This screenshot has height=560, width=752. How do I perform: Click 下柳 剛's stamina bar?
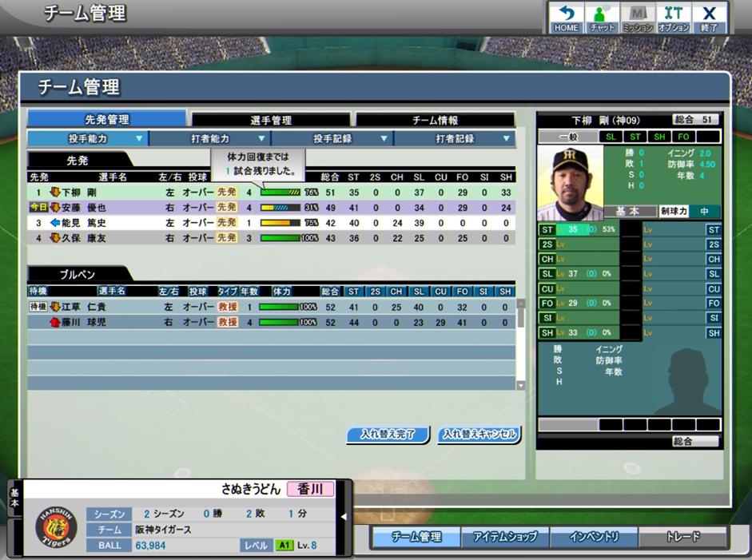[x=280, y=193]
